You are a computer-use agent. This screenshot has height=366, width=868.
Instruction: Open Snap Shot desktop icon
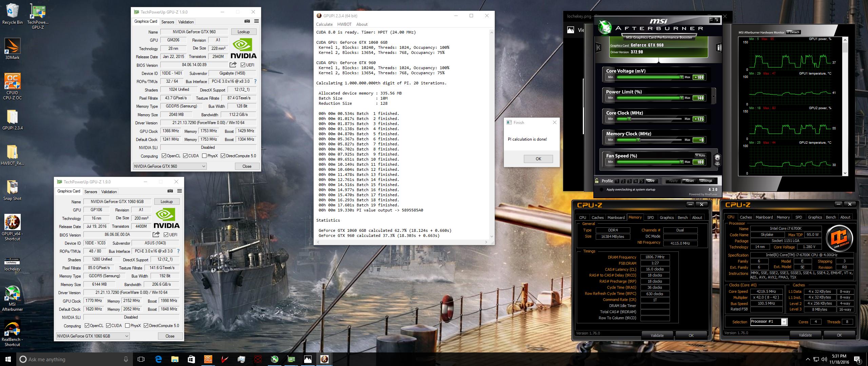point(12,190)
